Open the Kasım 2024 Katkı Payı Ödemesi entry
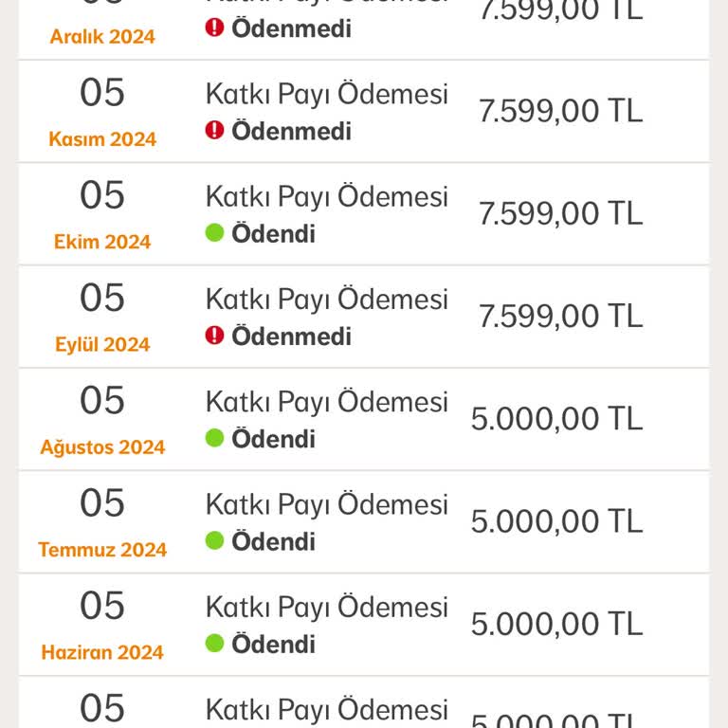 [326, 95]
